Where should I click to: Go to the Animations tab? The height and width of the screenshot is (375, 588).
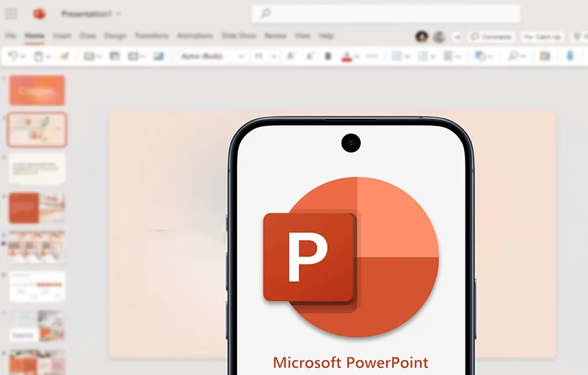click(195, 36)
